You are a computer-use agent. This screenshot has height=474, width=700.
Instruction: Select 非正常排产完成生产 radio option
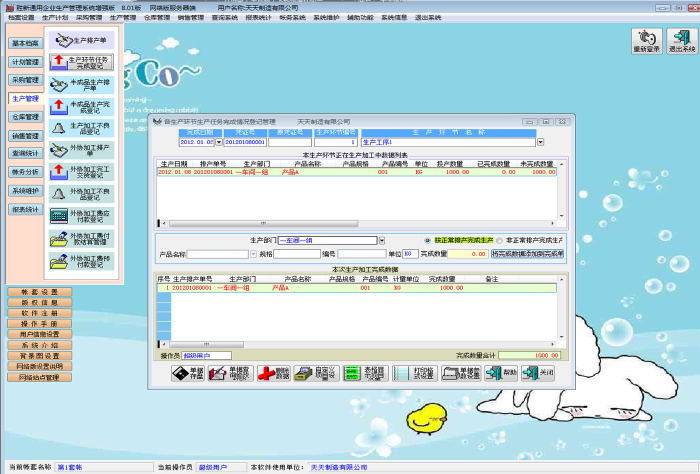(500, 241)
